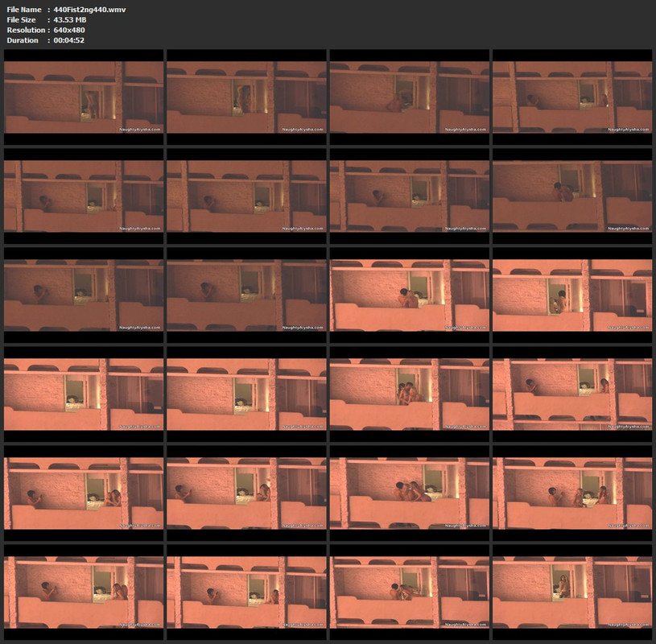Open sixth-row, third-column frame thumbnail
656x644 pixels.
click(x=410, y=592)
